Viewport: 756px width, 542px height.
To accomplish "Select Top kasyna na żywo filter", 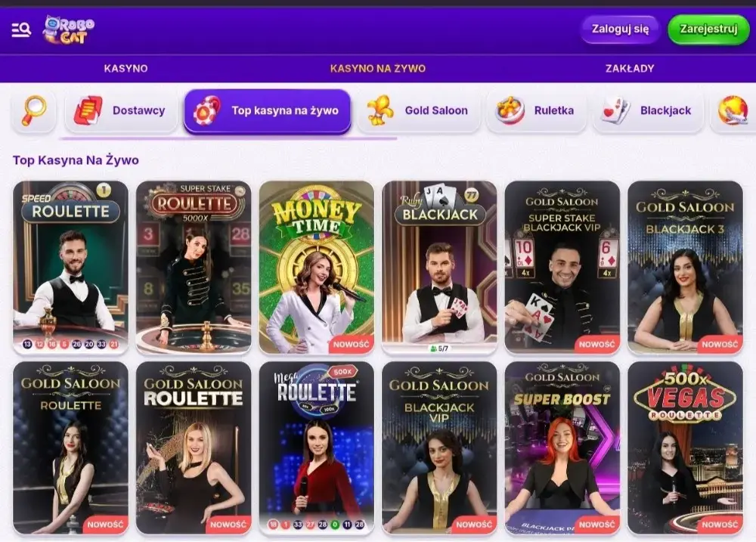I will tap(267, 111).
